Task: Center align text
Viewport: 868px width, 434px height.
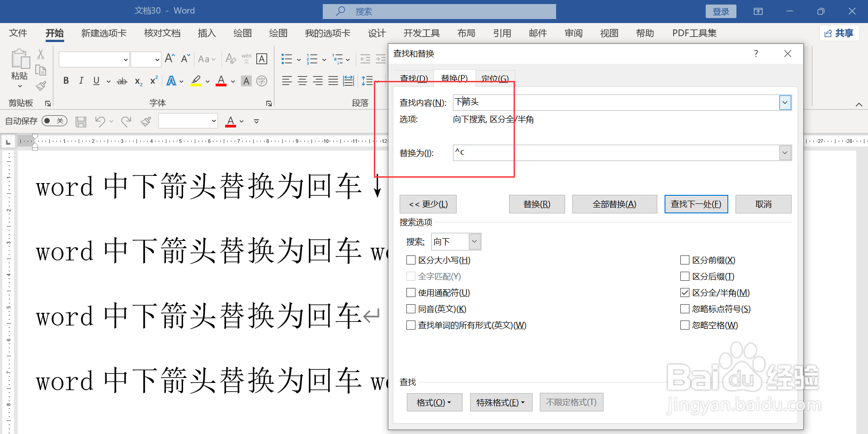Action: click(302, 81)
